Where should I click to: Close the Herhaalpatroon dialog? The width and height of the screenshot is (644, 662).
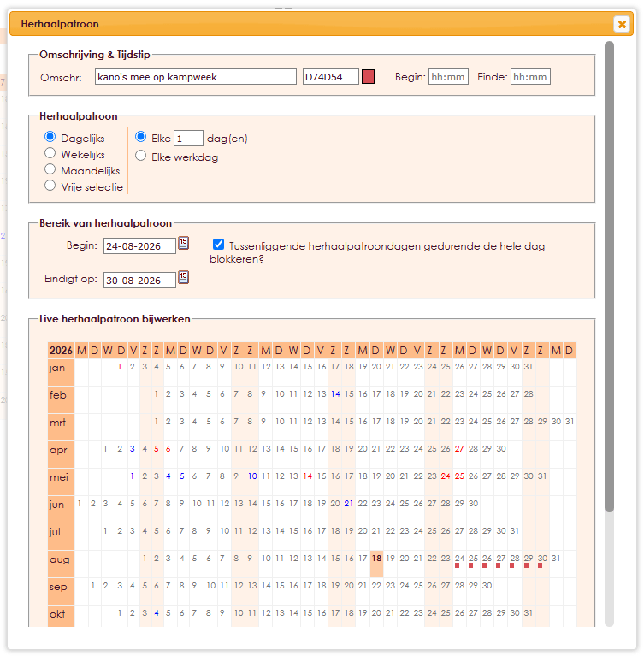(x=622, y=25)
